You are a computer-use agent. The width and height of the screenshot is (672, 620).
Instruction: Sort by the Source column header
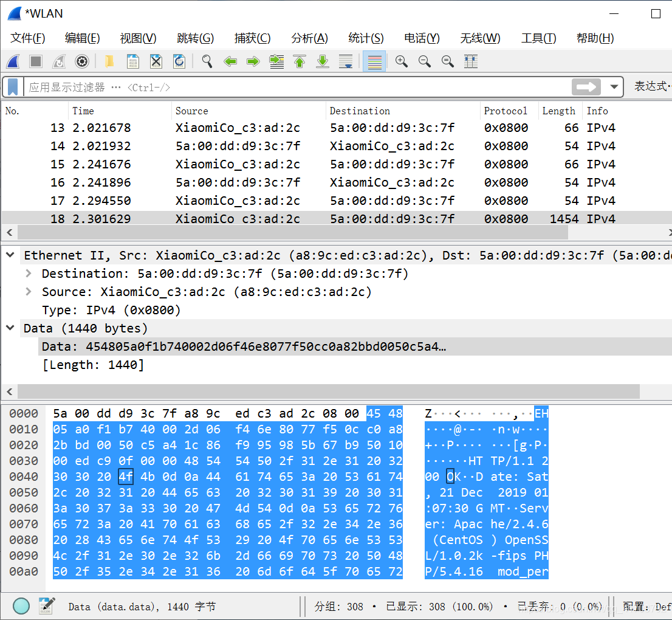point(249,111)
